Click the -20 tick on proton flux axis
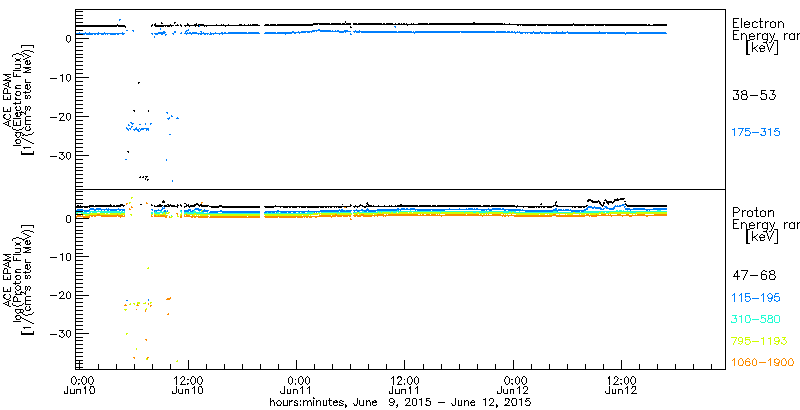Viewport: 800px width, 410px height. [60, 295]
